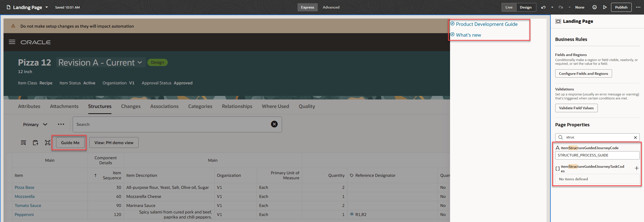Open the Tomato Sauce item link
Screen dimensions: 644x222
tap(28, 205)
